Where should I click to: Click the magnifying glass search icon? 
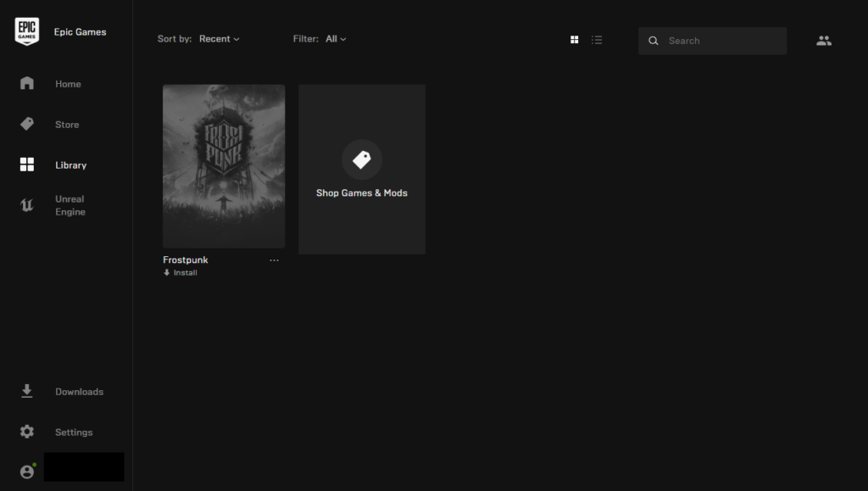[x=654, y=41]
